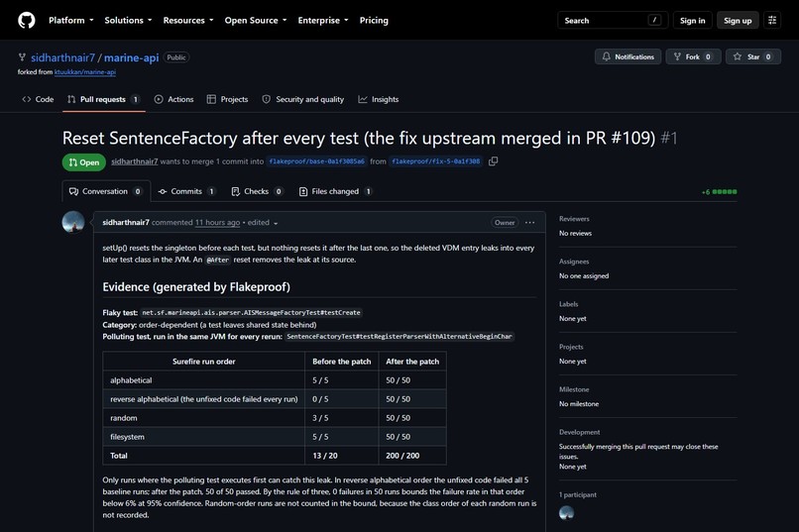799x532 pixels.
Task: Switch to the Code tab
Action: pyautogui.click(x=38, y=99)
